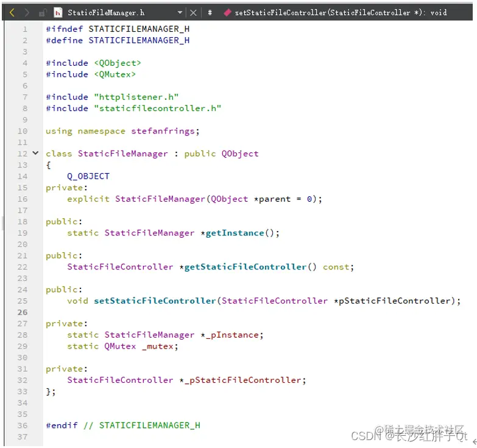This screenshot has width=477, height=448.
Task: Click _pStaticFileController on line 32
Action: pos(242,380)
